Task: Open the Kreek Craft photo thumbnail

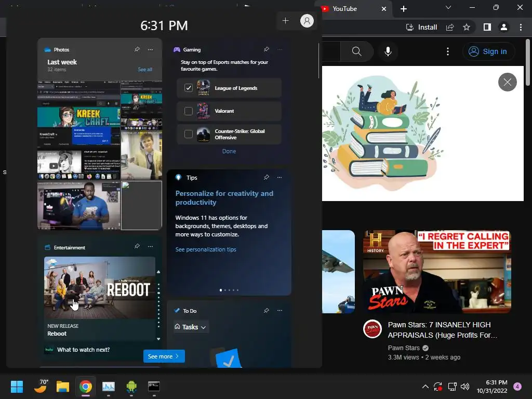Action: [x=78, y=130]
